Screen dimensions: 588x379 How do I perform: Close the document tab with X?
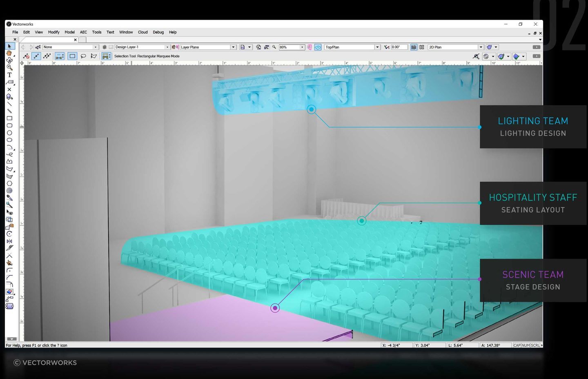(x=75, y=40)
